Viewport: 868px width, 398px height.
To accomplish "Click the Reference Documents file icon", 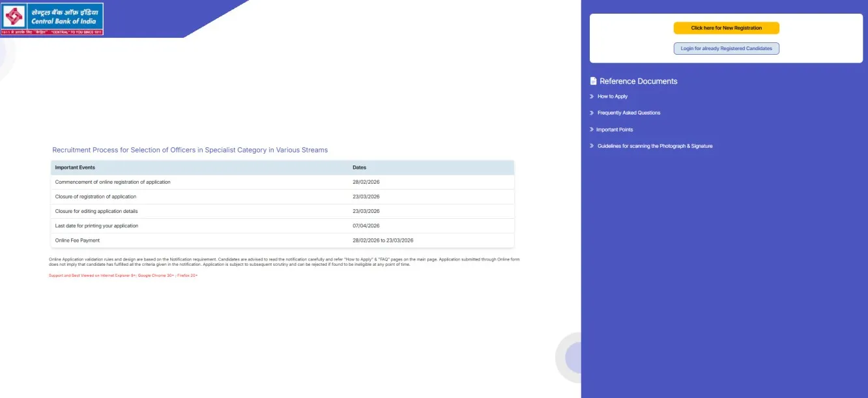I will pos(593,81).
